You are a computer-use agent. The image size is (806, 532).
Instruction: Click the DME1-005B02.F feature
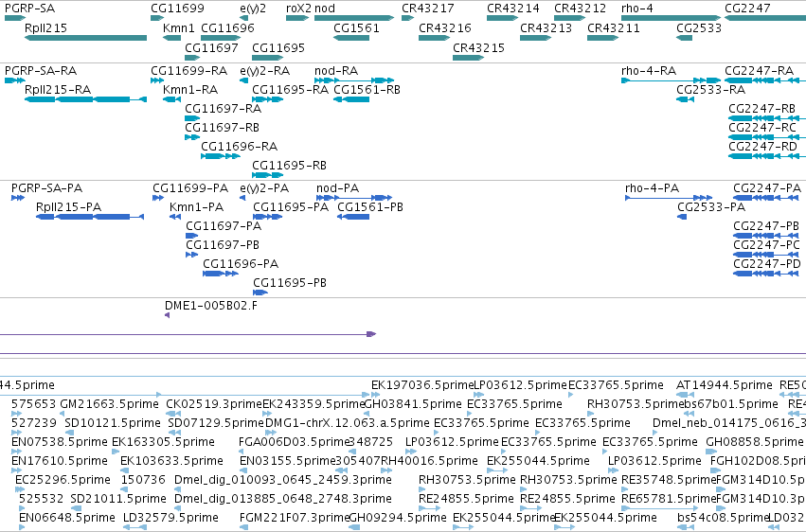point(167,315)
